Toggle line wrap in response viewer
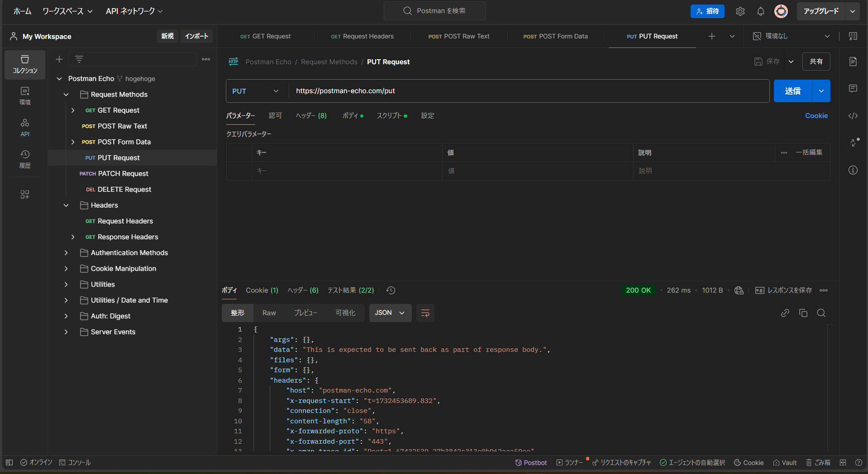This screenshot has height=474, width=868. coord(425,313)
